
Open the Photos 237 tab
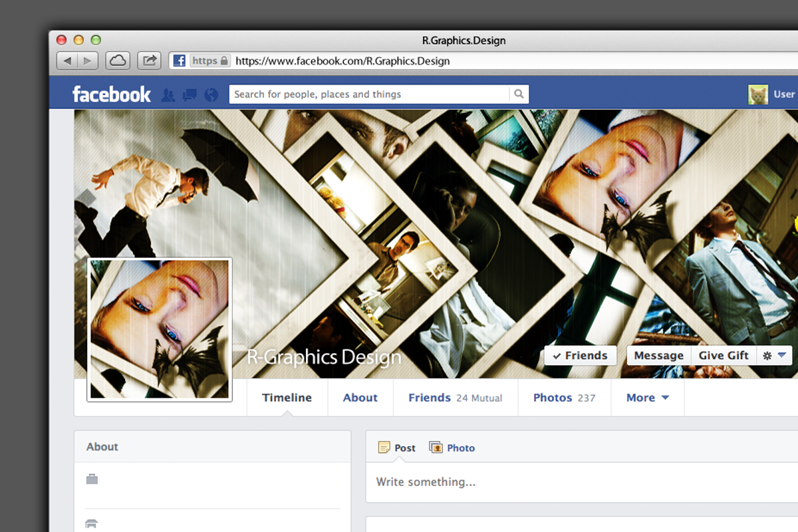565,398
